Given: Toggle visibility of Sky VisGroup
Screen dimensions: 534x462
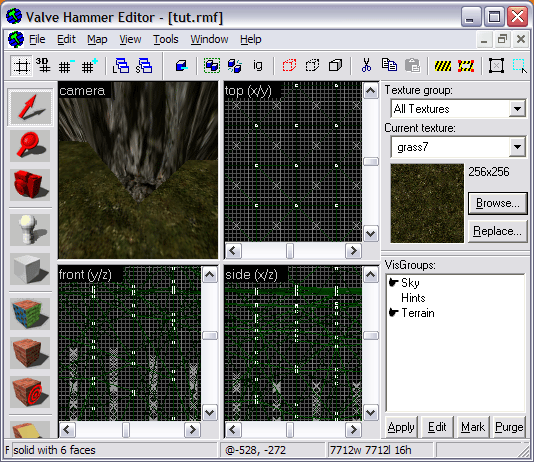Looking at the screenshot, I should tap(394, 283).
